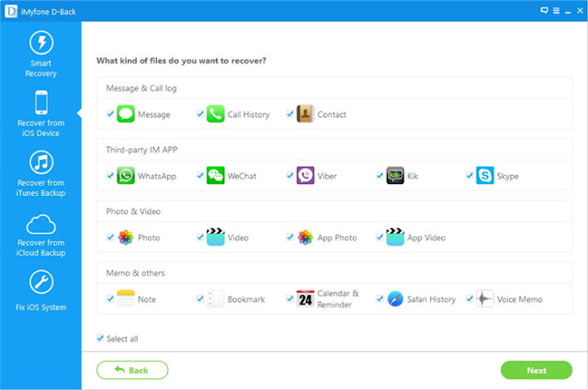Toggle the Bookmark checkbox
588x390 pixels.
[200, 298]
